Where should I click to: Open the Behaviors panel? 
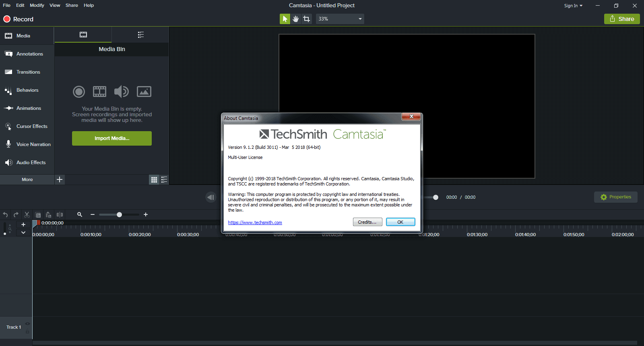pos(27,90)
